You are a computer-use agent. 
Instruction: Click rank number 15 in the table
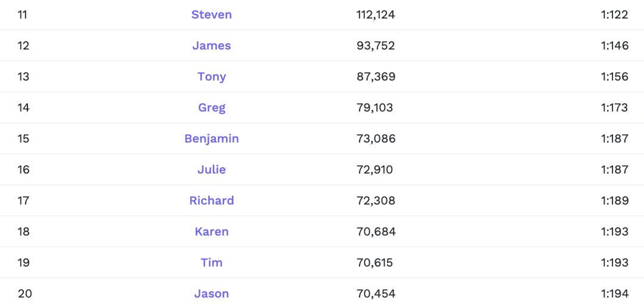pyautogui.click(x=23, y=139)
